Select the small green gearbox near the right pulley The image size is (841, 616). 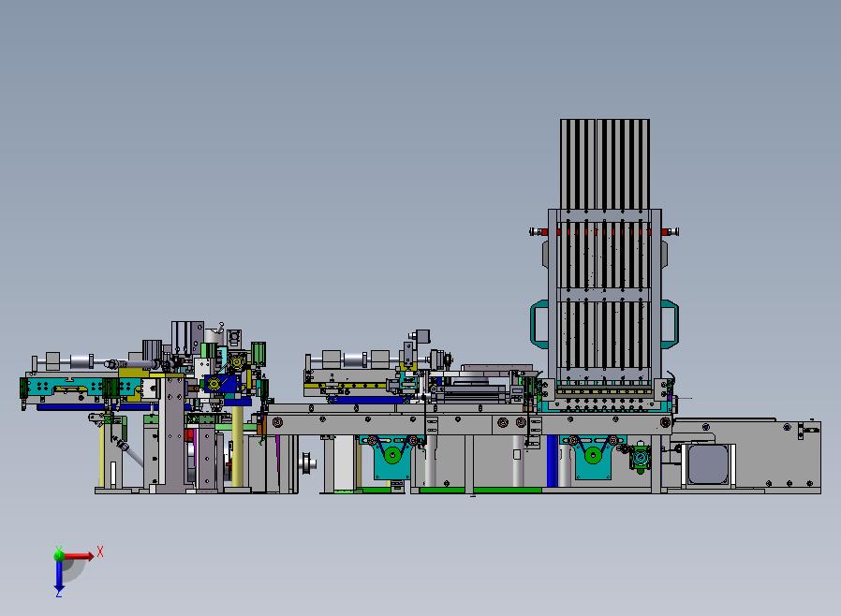(640, 459)
